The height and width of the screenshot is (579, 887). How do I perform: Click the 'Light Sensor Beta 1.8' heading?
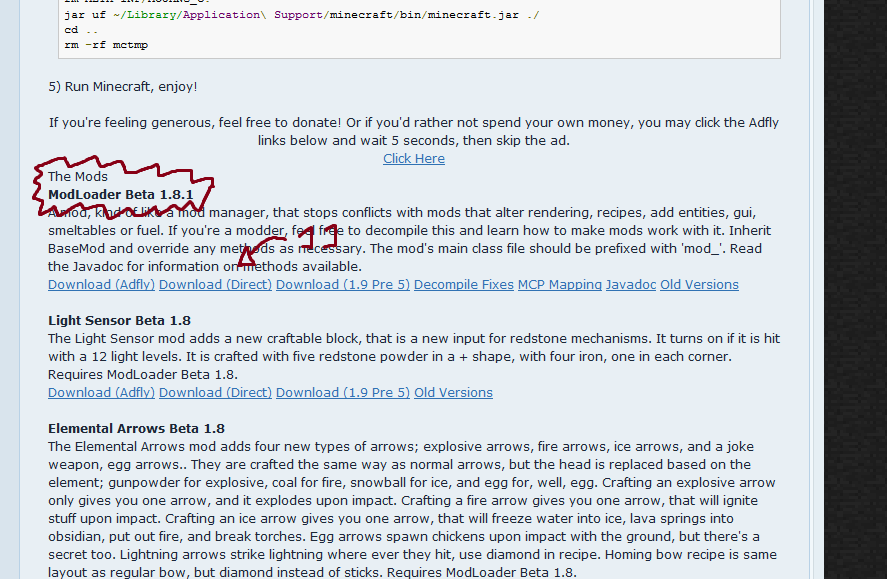[119, 321]
